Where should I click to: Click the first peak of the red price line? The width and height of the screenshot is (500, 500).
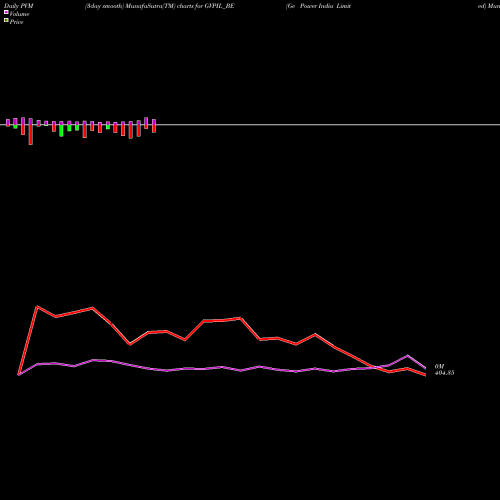[x=37, y=306]
